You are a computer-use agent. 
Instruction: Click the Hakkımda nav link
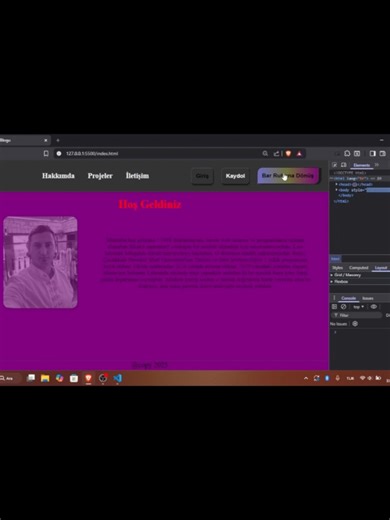tap(58, 176)
